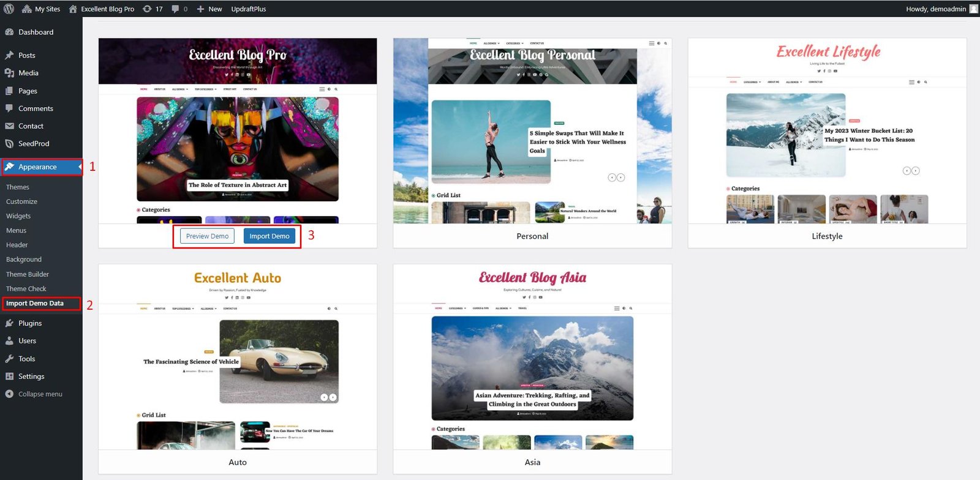Click Import Demo button

tap(269, 236)
